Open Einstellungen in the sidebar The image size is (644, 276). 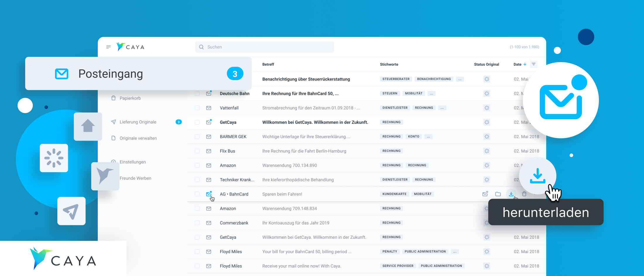coord(133,162)
